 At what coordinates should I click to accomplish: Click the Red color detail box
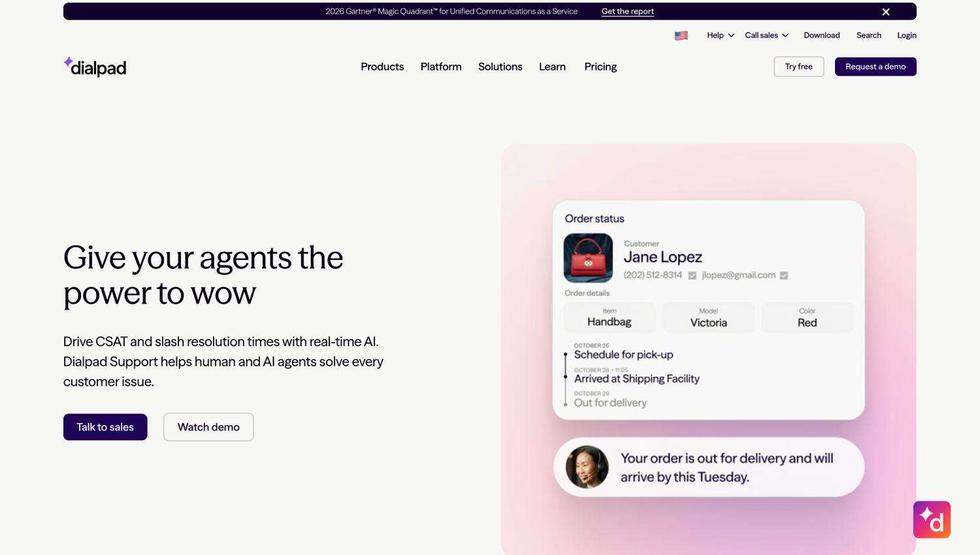click(808, 317)
